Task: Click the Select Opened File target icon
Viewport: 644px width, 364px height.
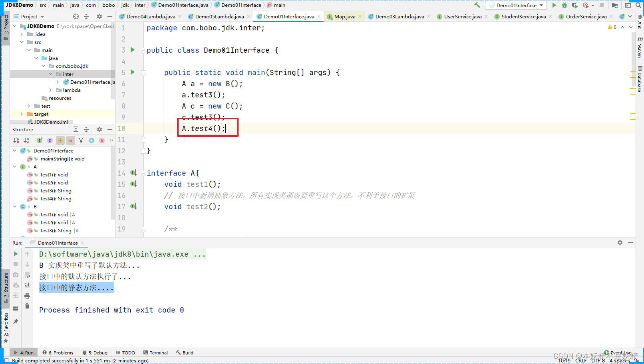Action: 76,16
